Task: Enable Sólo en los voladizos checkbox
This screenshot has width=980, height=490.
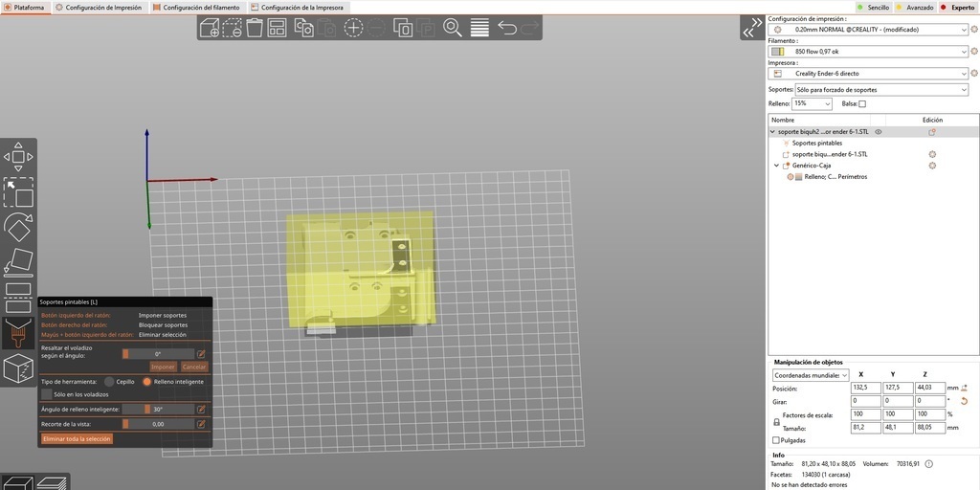Action: point(46,394)
